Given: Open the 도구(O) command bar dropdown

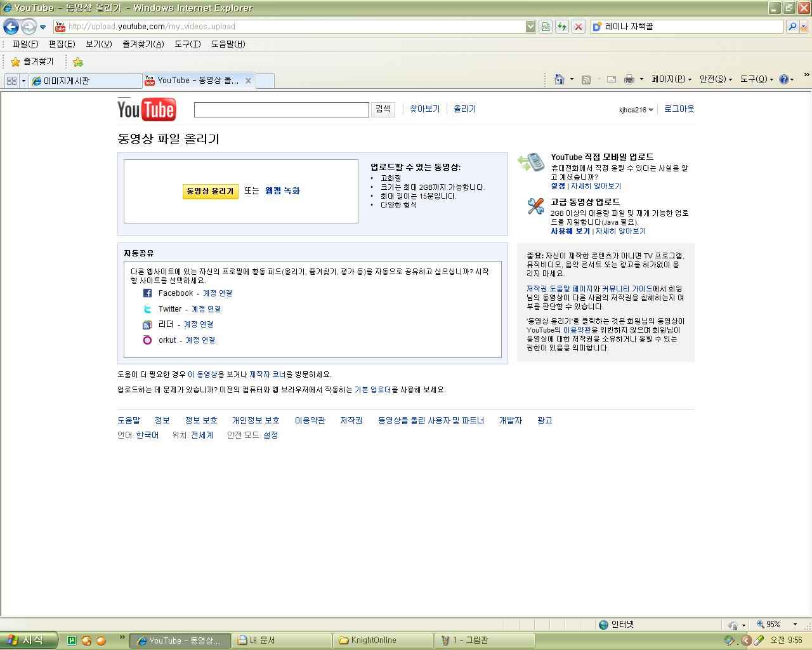Looking at the screenshot, I should pos(757,79).
